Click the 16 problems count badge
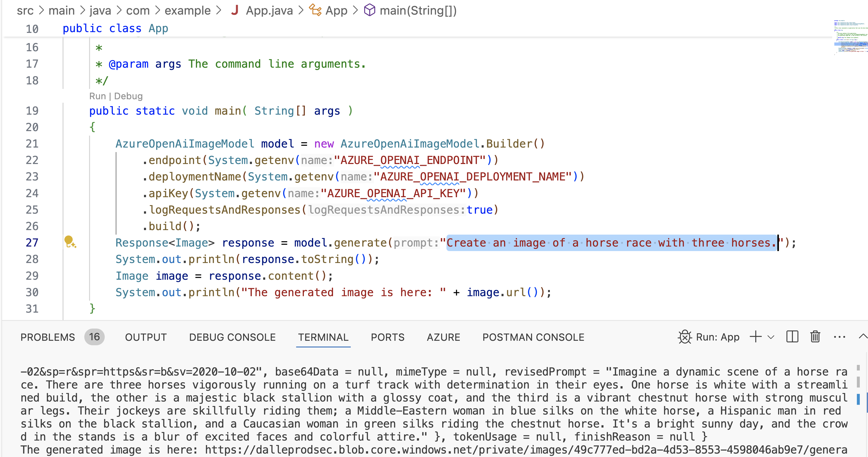The width and height of the screenshot is (868, 457). [94, 337]
